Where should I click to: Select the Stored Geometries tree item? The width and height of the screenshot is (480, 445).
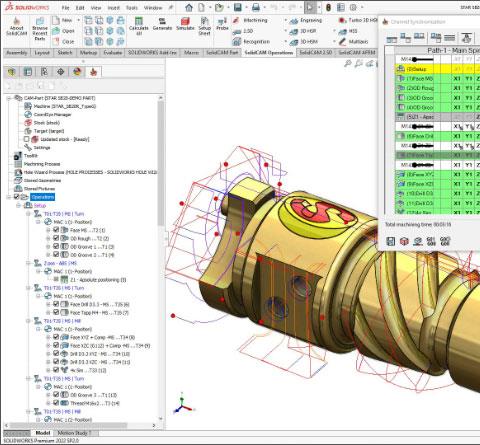[38, 180]
